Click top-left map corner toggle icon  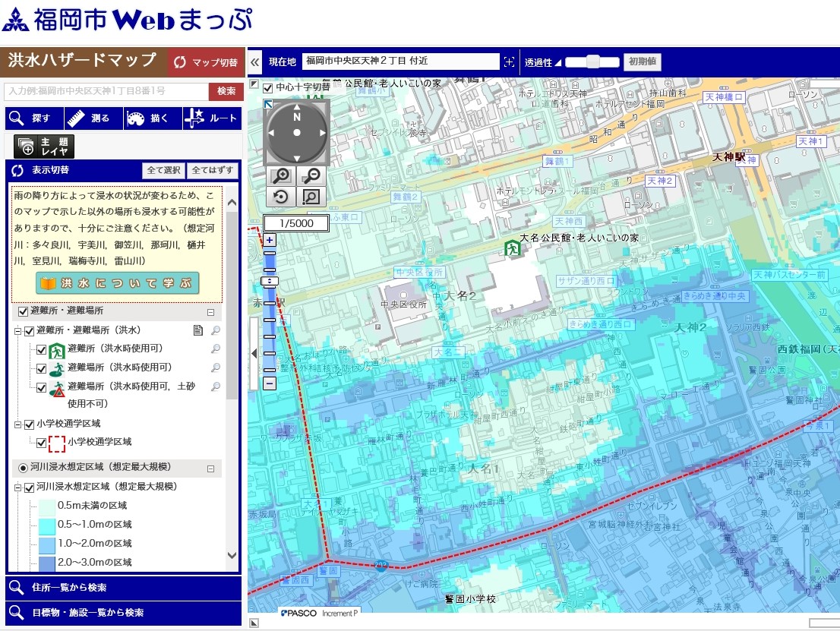click(x=254, y=84)
